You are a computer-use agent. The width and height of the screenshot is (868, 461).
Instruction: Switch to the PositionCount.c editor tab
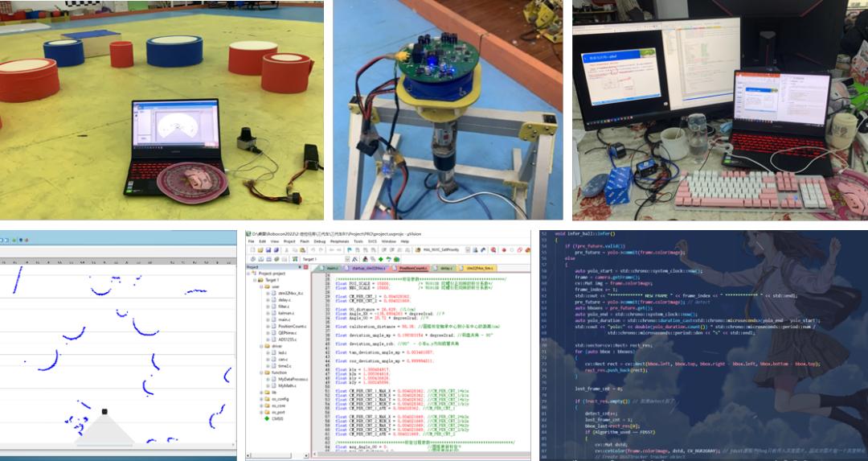pyautogui.click(x=413, y=268)
